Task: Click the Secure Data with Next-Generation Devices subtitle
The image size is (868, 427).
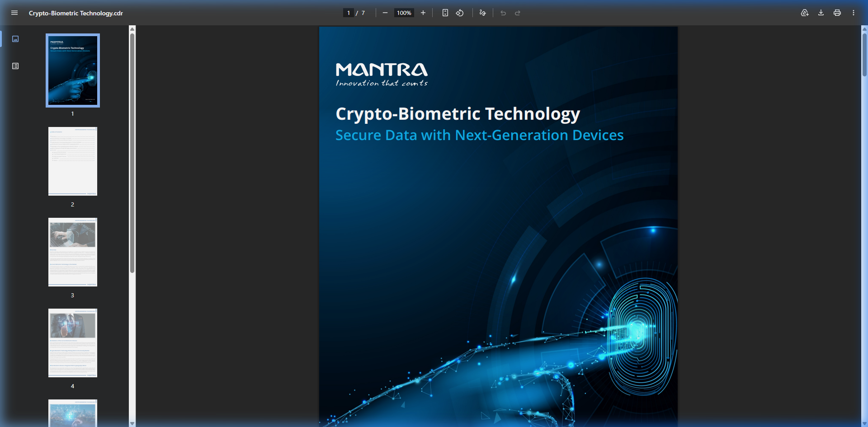Action: (480, 135)
